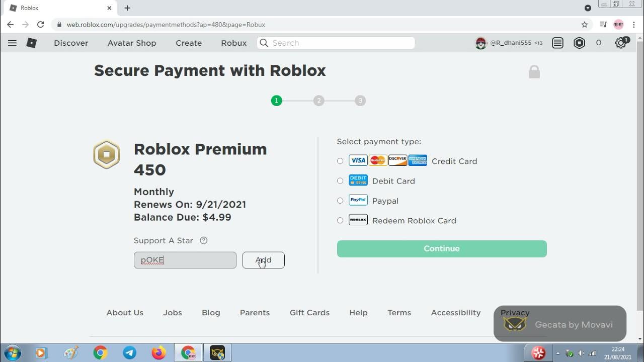
Task: Open the Jobs footer link
Action: coord(173,313)
